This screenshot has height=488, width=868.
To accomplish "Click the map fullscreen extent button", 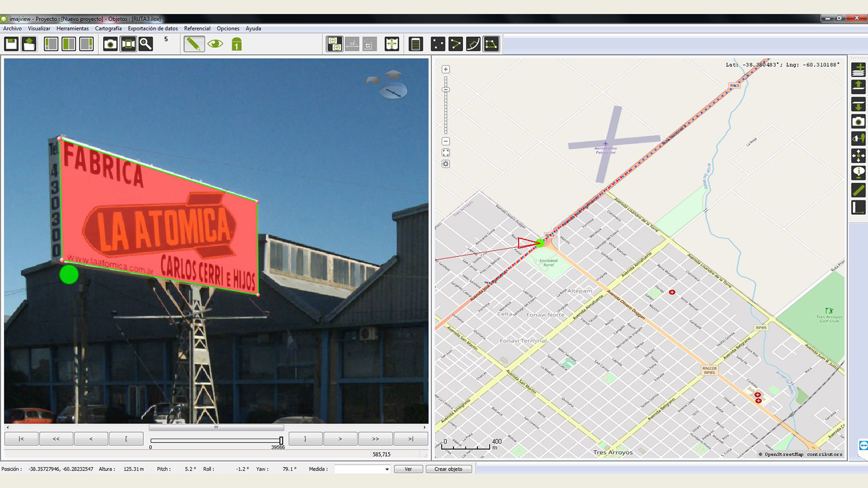I will point(445,153).
